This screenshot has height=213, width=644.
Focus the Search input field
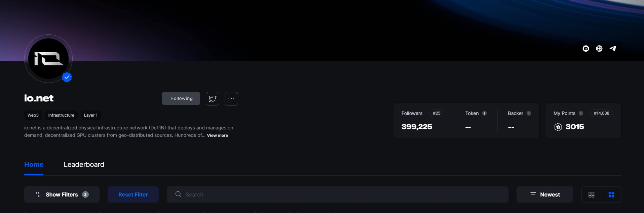pos(338,194)
